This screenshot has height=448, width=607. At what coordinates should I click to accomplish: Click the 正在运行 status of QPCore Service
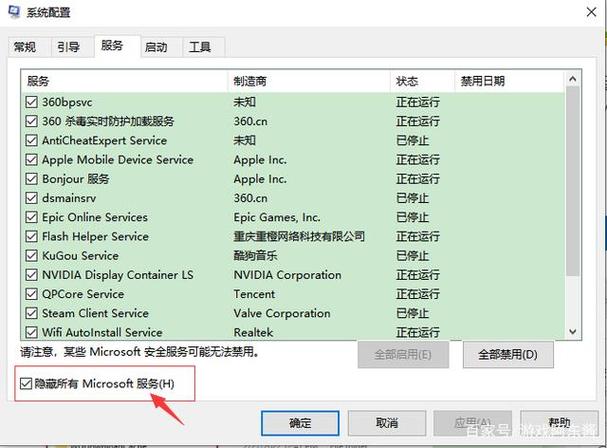pyautogui.click(x=418, y=294)
